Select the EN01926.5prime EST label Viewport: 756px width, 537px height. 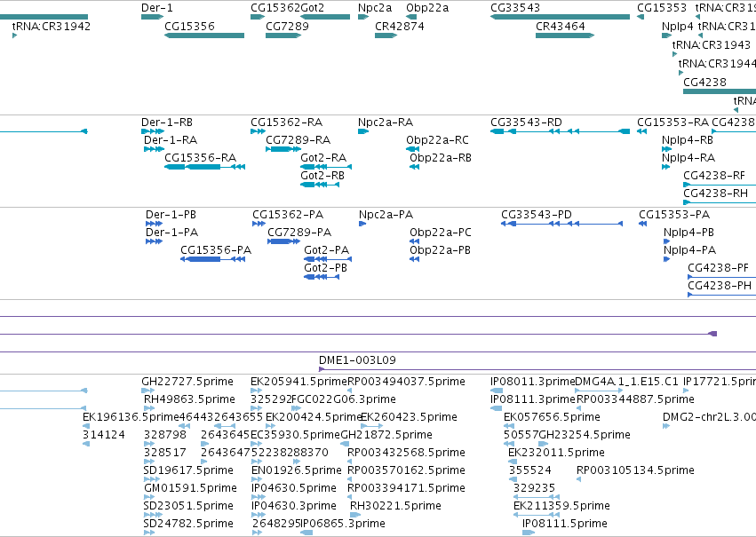pos(297,470)
